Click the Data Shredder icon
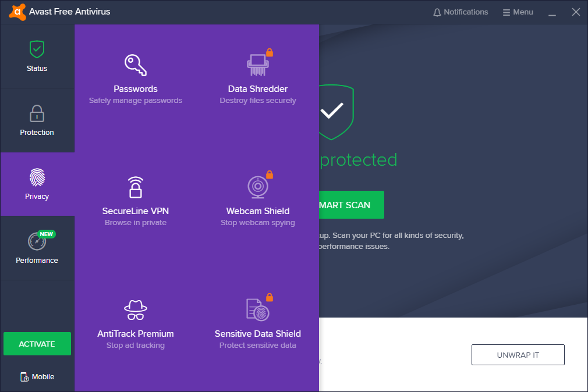The width and height of the screenshot is (588, 392). pos(258,65)
